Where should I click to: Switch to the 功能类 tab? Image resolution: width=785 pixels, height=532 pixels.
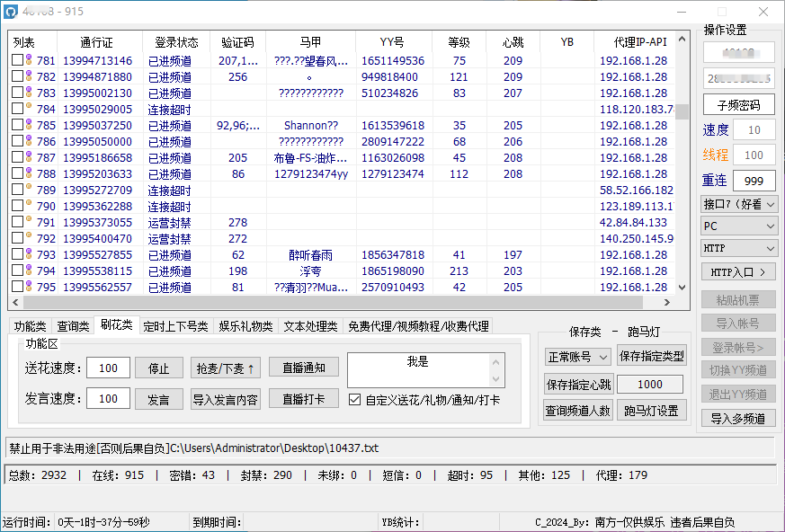30,326
